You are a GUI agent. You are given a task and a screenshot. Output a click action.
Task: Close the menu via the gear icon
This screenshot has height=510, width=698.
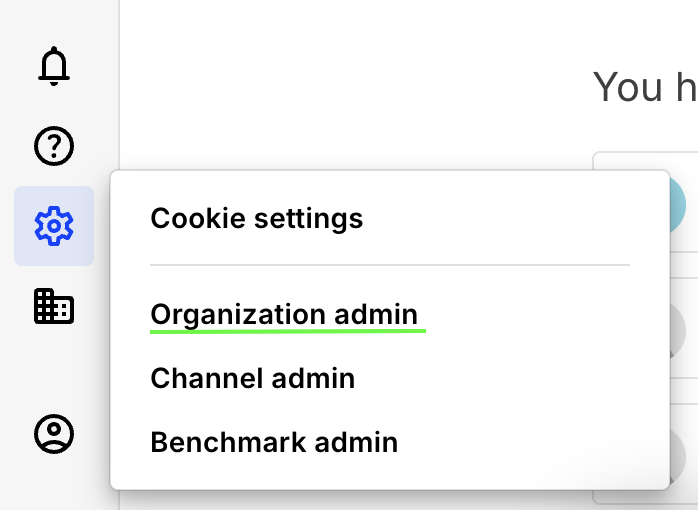point(54,226)
